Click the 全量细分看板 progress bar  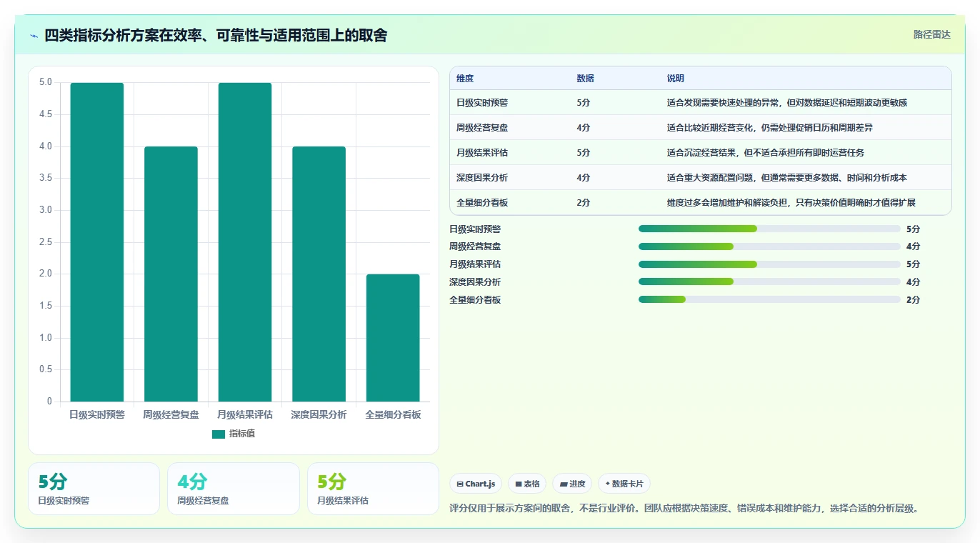pyautogui.click(x=769, y=300)
